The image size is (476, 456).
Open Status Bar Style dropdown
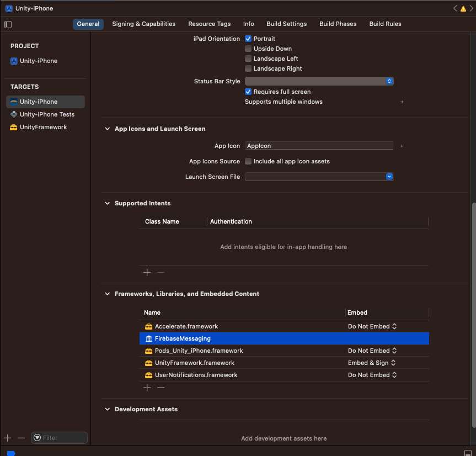[x=319, y=81]
